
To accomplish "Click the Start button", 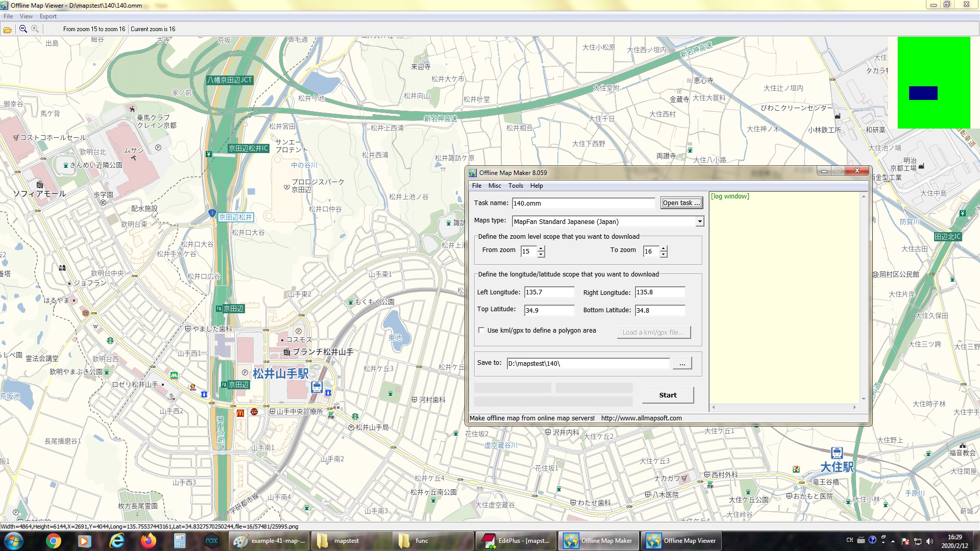I will pos(668,395).
